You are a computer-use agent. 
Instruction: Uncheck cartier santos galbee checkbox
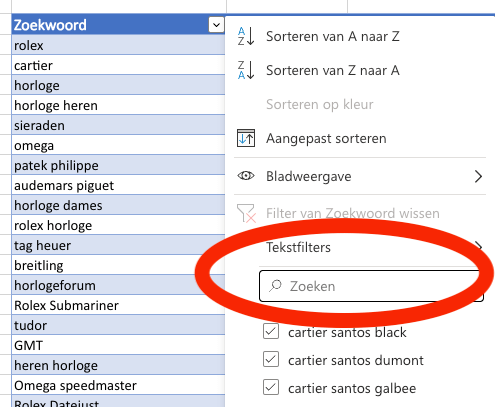271,387
